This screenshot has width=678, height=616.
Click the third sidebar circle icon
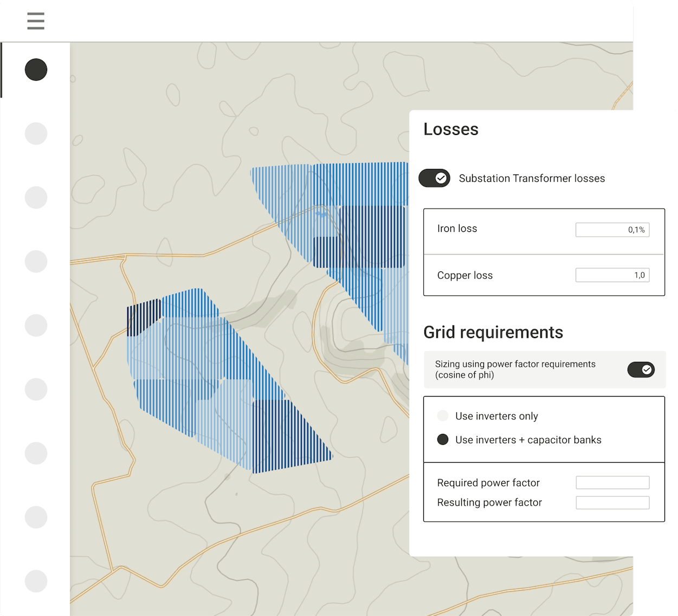coord(36,197)
